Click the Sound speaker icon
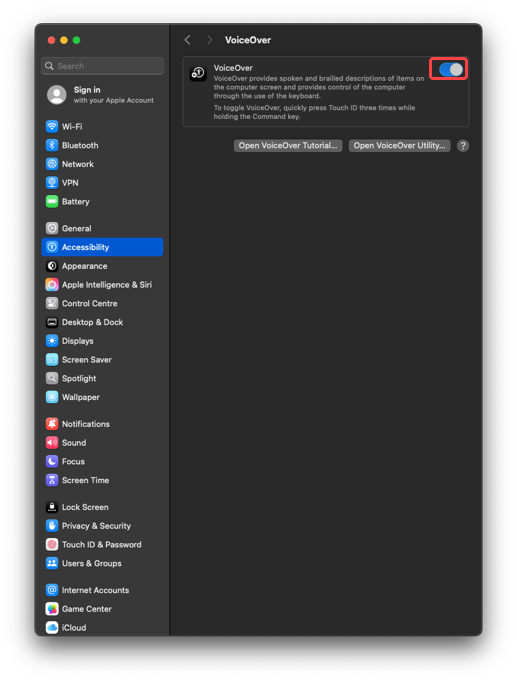This screenshot has width=517, height=682. coord(52,443)
